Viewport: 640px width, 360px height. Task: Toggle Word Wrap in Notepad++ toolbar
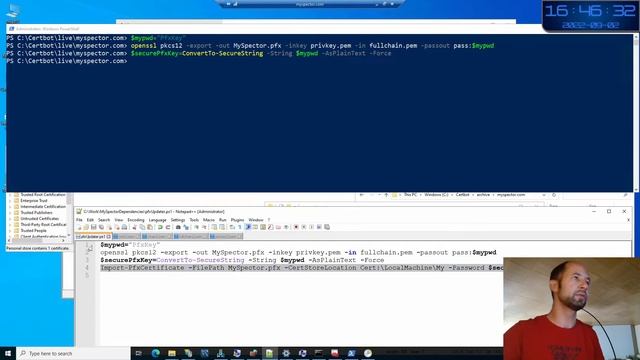[x=232, y=227]
